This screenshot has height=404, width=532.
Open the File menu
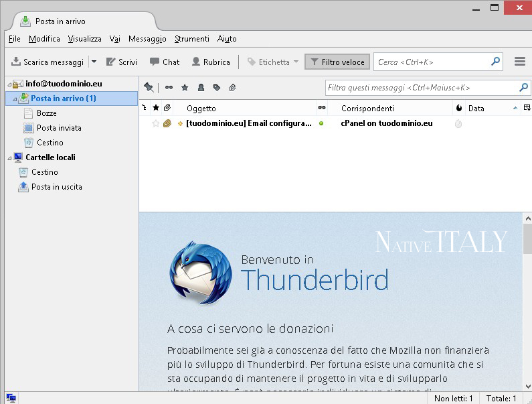pyautogui.click(x=14, y=39)
